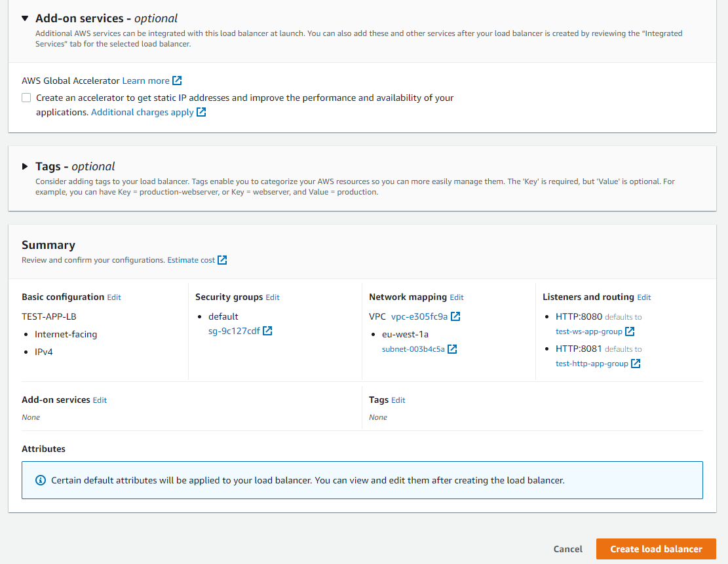Edit Add-on services in Summary

click(x=100, y=400)
